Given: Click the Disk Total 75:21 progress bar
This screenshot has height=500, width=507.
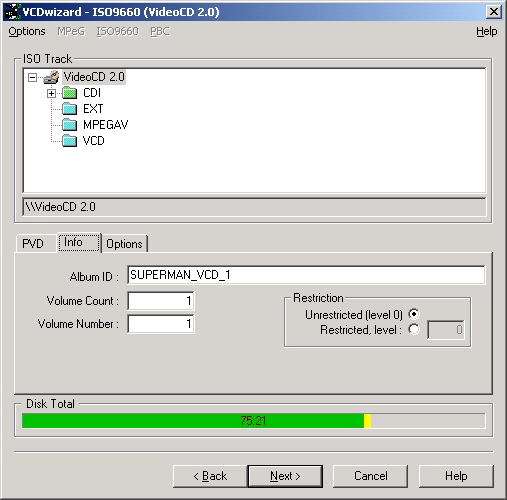Looking at the screenshot, I should tap(254, 421).
